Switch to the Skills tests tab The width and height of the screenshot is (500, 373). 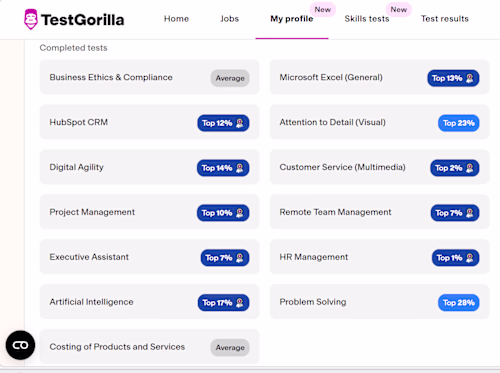click(367, 19)
